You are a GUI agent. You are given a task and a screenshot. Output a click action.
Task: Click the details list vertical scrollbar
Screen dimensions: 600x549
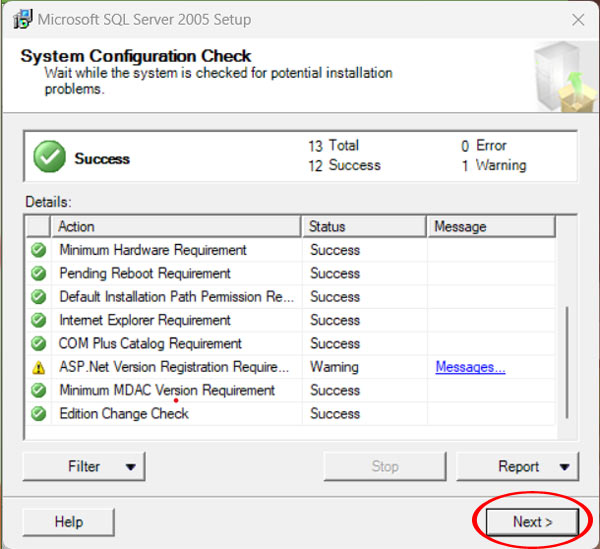point(567,362)
